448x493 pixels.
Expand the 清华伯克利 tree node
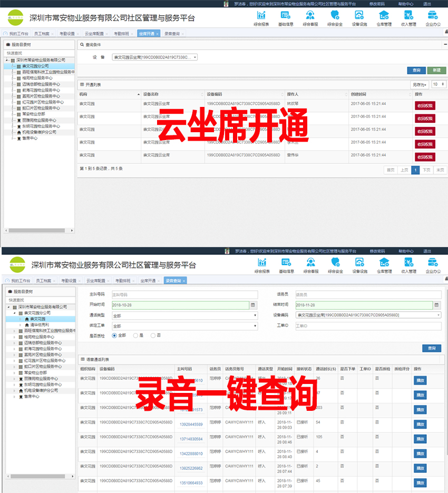pyautogui.click(x=21, y=325)
